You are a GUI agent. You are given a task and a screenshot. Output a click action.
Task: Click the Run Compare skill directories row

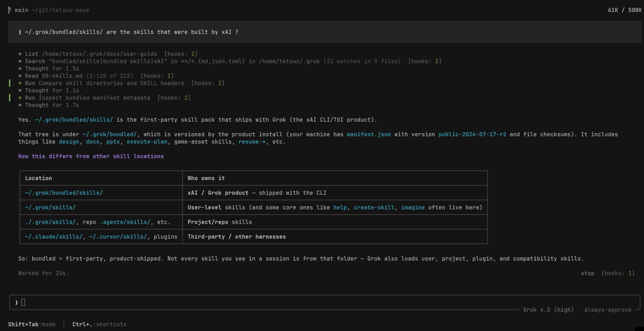[121, 83]
